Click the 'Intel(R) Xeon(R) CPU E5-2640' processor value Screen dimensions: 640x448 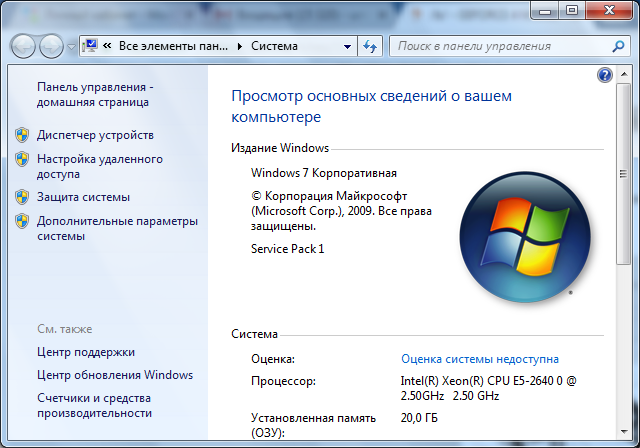[x=488, y=388]
